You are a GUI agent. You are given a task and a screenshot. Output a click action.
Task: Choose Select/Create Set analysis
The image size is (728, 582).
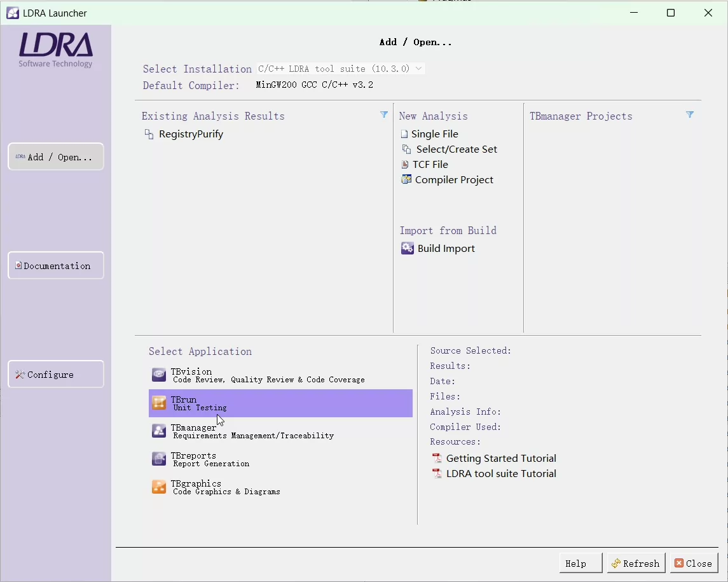457,149
